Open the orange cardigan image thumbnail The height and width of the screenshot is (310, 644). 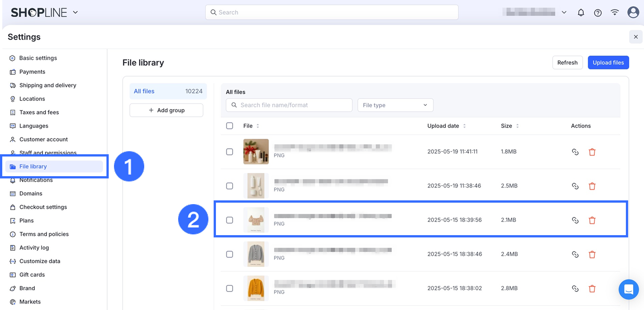coord(256,288)
